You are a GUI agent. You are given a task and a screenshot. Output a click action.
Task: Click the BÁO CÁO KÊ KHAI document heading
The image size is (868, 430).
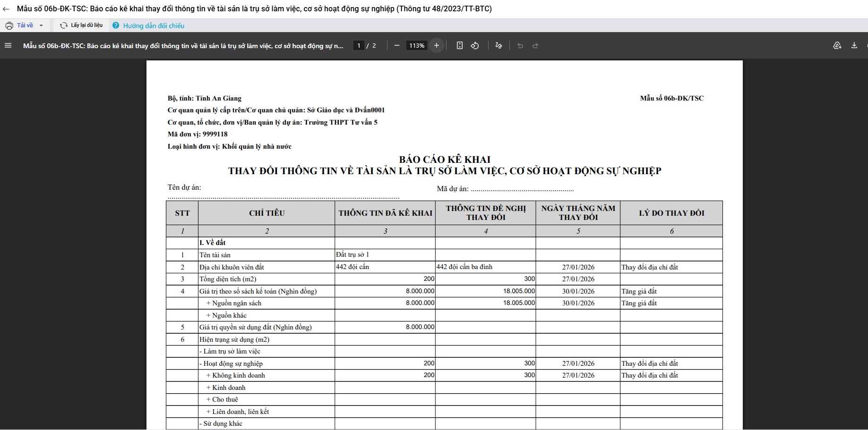(x=445, y=160)
